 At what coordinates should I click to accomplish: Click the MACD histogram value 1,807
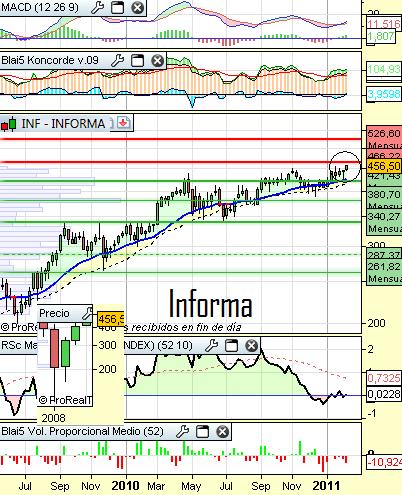click(x=381, y=36)
